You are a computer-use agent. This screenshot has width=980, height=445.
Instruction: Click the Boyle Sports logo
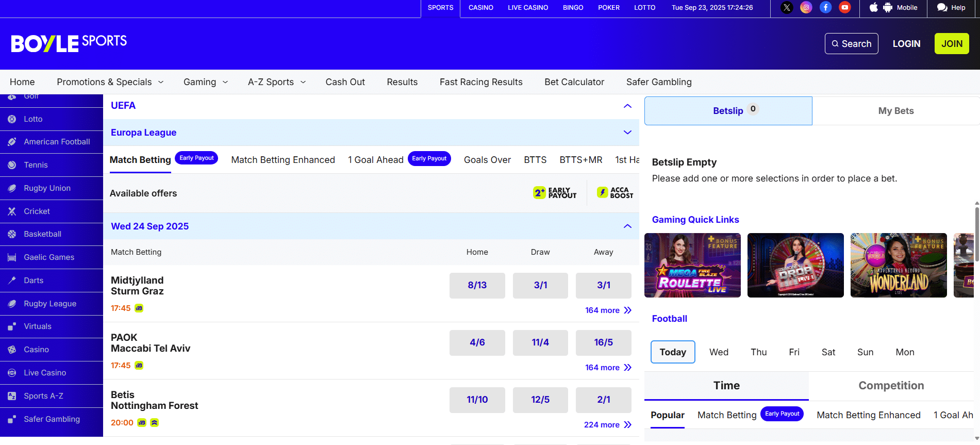click(69, 43)
